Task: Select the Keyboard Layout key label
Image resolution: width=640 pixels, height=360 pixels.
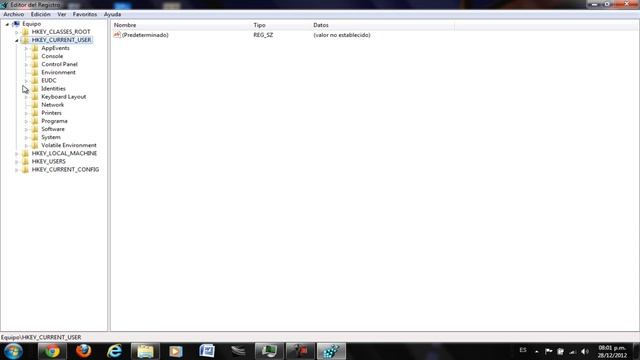Action: (64, 97)
